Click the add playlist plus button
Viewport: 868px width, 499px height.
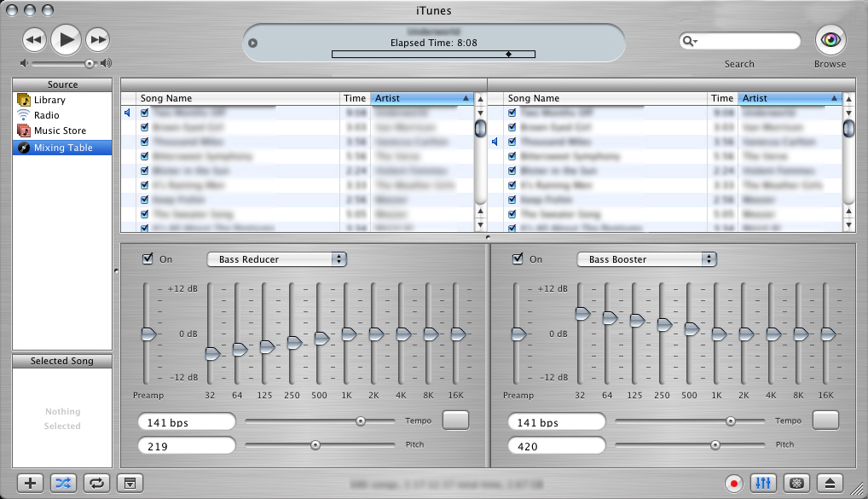click(x=30, y=483)
